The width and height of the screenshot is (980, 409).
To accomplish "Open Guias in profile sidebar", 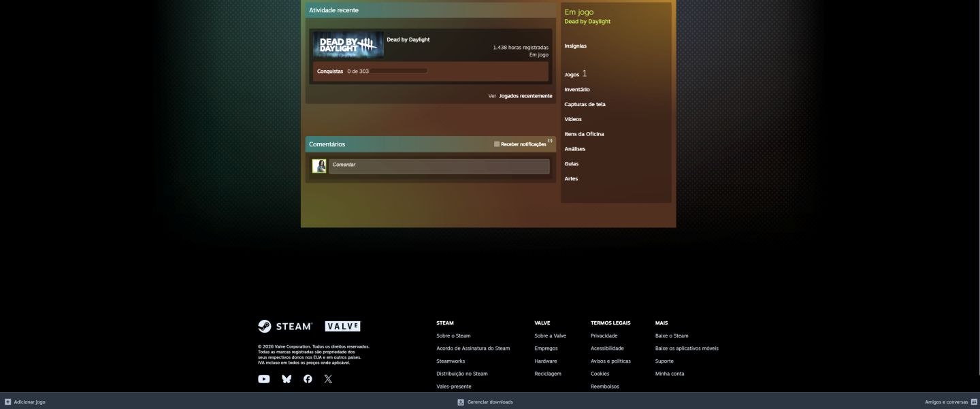I will 572,164.
